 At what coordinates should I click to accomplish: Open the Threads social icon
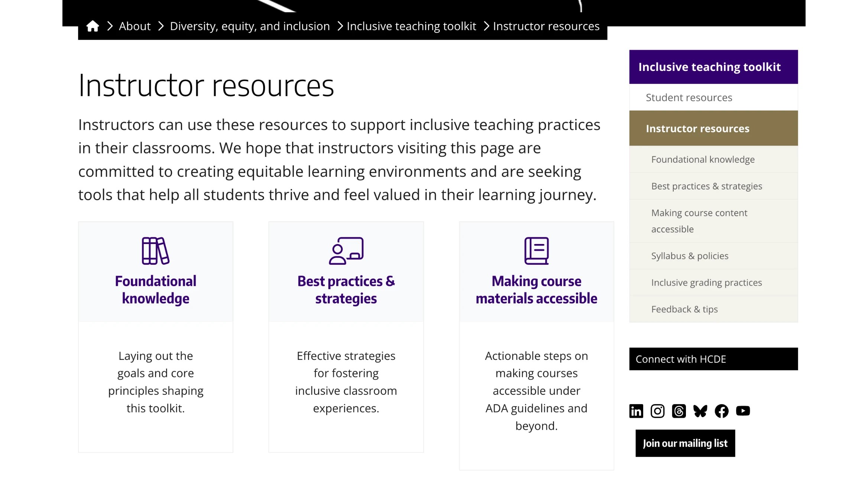tap(679, 411)
